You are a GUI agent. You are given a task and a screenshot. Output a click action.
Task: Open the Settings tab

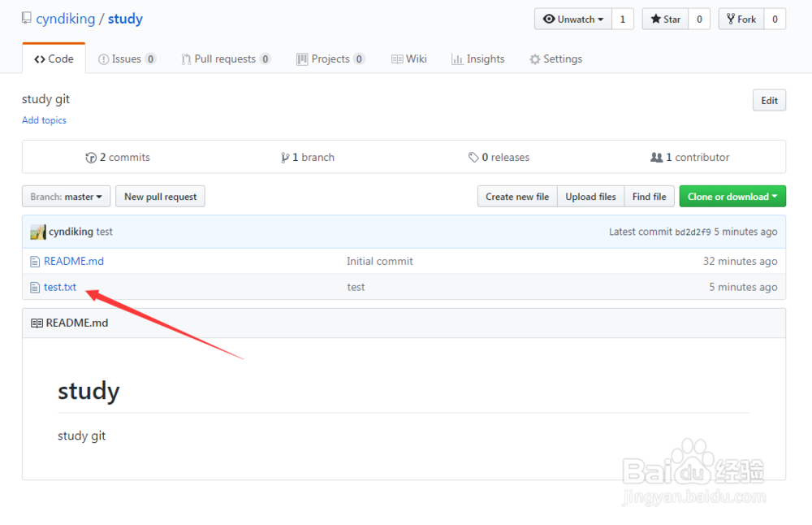click(x=555, y=59)
